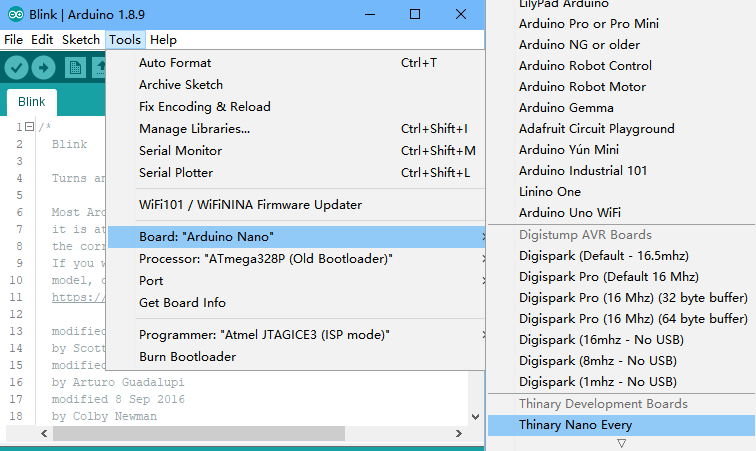
Task: Select Digispark (Default - 16.5mhz) board
Action: pyautogui.click(x=621, y=256)
